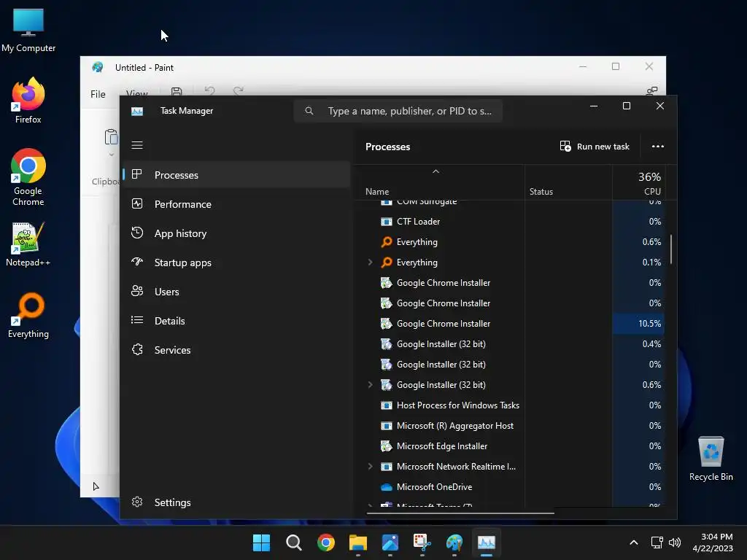Click the Save icon in Paint
The image size is (747, 560).
[x=177, y=91]
